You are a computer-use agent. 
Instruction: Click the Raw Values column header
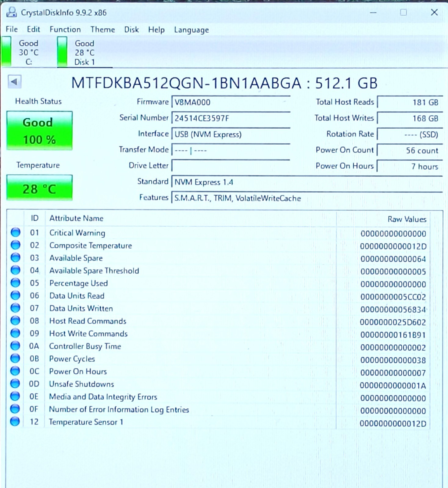pos(383,219)
